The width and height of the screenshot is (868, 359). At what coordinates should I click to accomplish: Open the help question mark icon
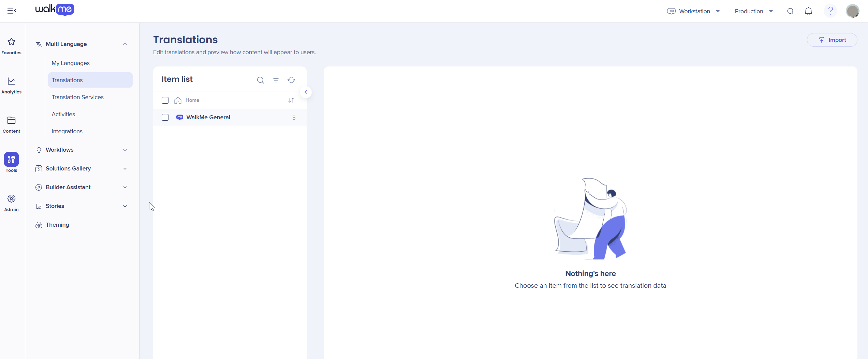pyautogui.click(x=830, y=11)
